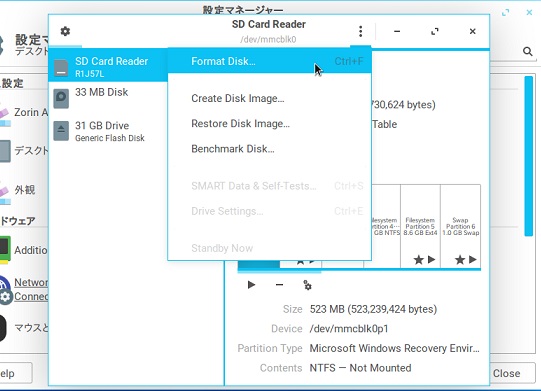Open 外観 in settings manager
Screen dimensions: 541x391
tap(24, 190)
